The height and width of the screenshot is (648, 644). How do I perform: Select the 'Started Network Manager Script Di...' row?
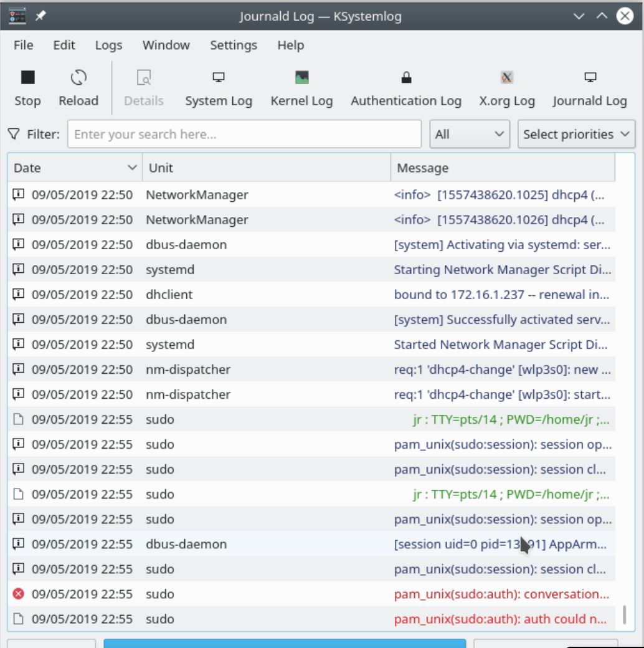pos(311,344)
